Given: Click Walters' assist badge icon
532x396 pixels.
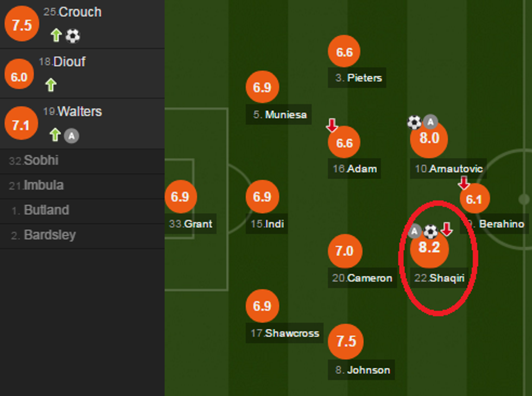Looking at the screenshot, I should (x=71, y=135).
